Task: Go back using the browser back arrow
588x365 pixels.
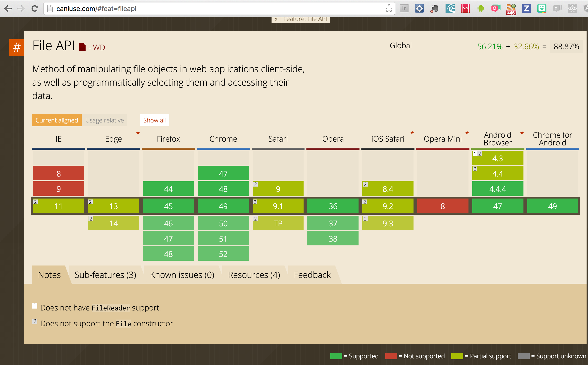Action: click(x=8, y=9)
